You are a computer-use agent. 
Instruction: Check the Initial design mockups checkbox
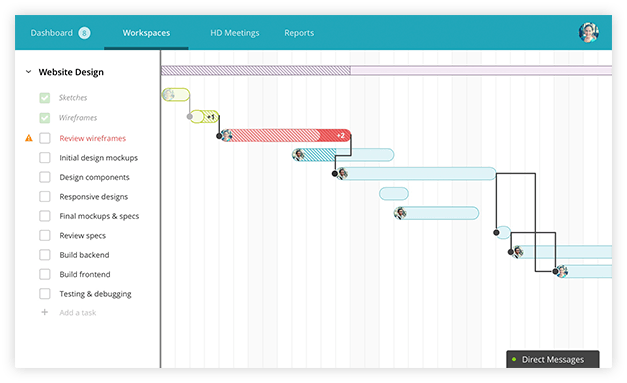pos(45,158)
